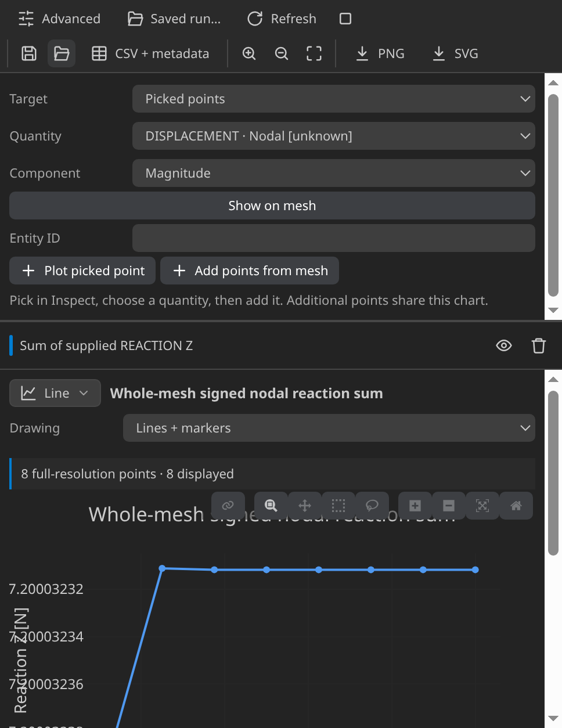Select the plot pan tool
Screen dimensions: 562x728
click(x=305, y=505)
